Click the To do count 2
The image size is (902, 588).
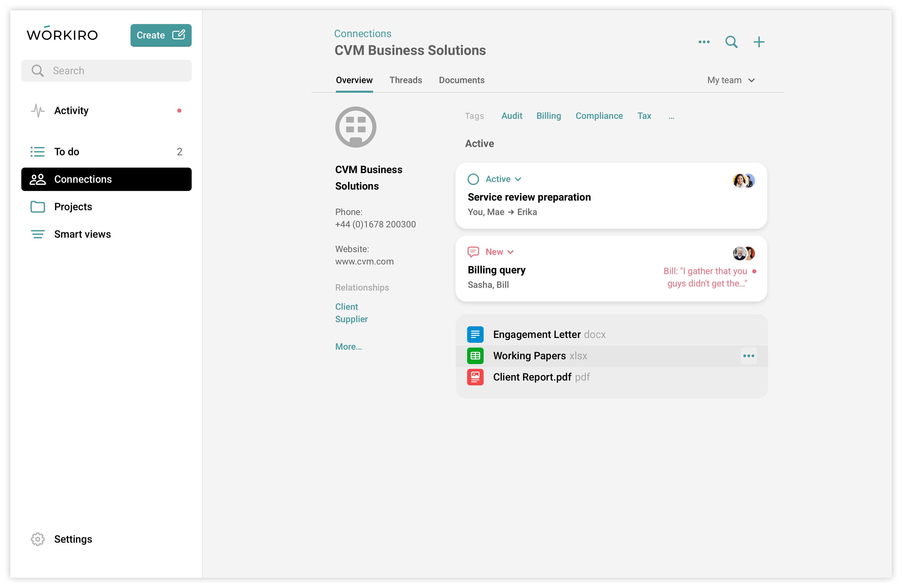coord(179,152)
